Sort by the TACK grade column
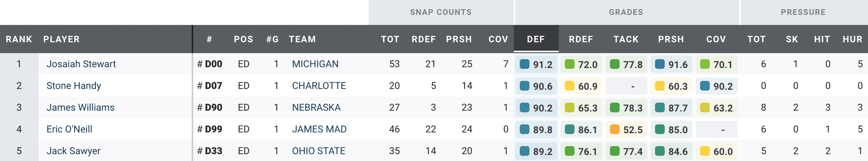The image size is (868, 161). [626, 39]
